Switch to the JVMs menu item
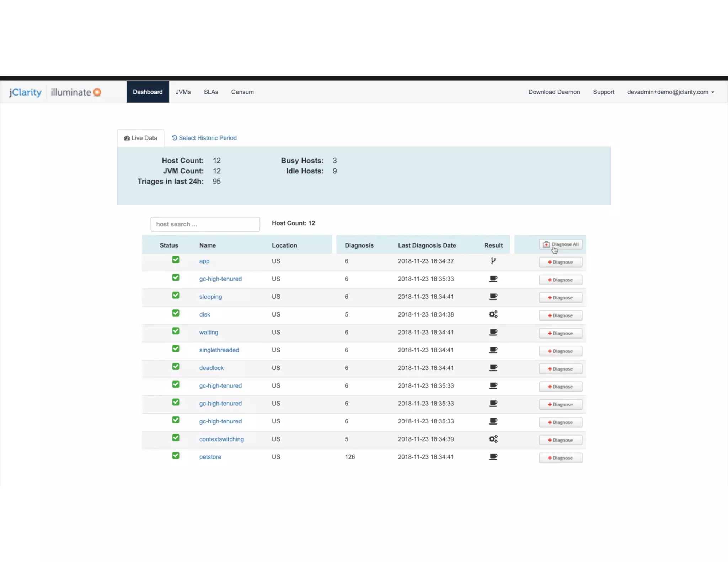This screenshot has height=562, width=728. [183, 92]
